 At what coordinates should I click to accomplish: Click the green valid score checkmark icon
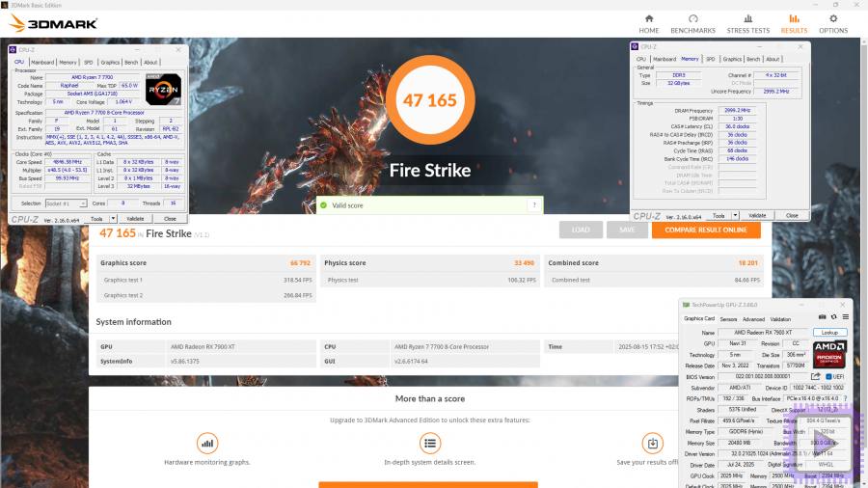(324, 205)
